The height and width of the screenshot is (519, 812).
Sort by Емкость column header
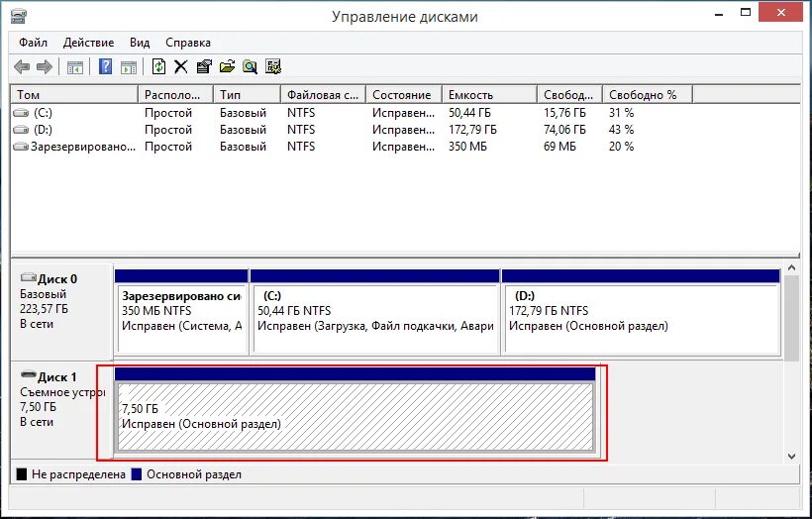click(489, 95)
